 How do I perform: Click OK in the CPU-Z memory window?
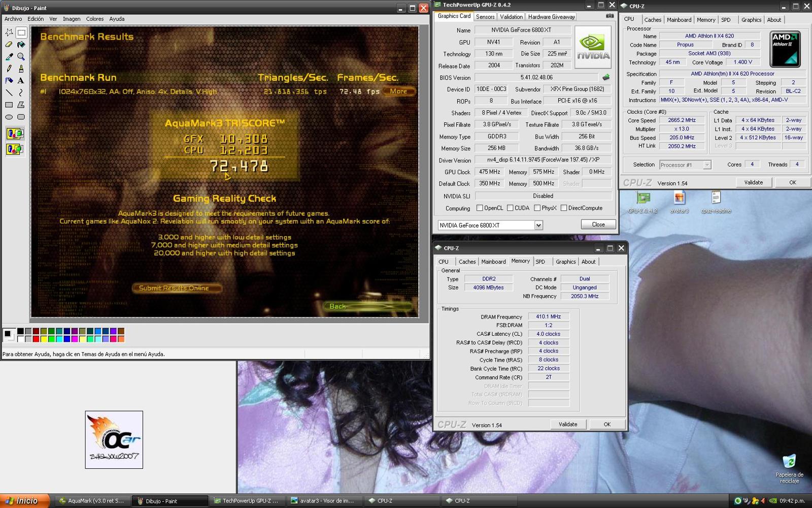click(x=607, y=424)
